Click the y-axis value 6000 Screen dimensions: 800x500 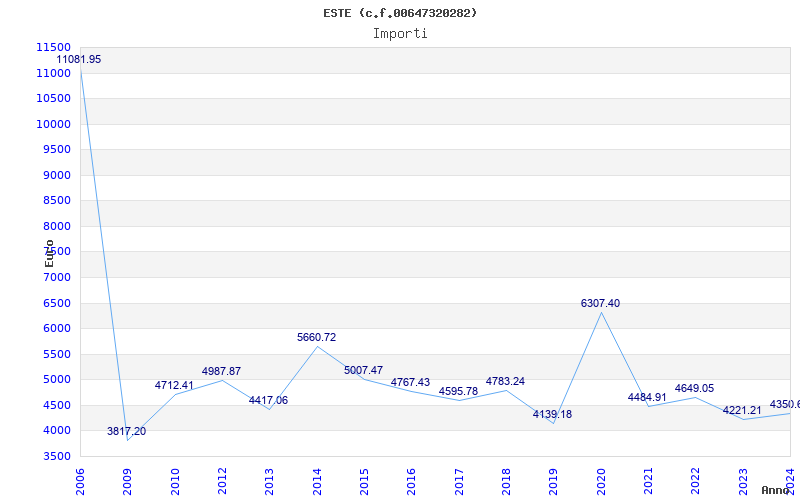pos(57,329)
